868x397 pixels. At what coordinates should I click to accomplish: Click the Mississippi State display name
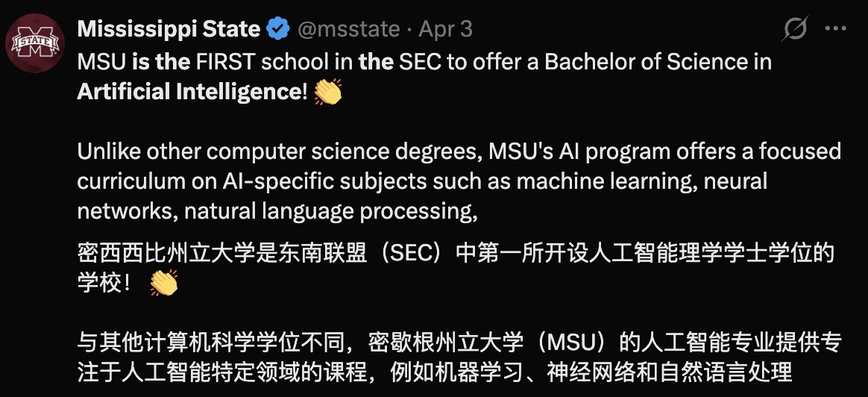point(169,29)
